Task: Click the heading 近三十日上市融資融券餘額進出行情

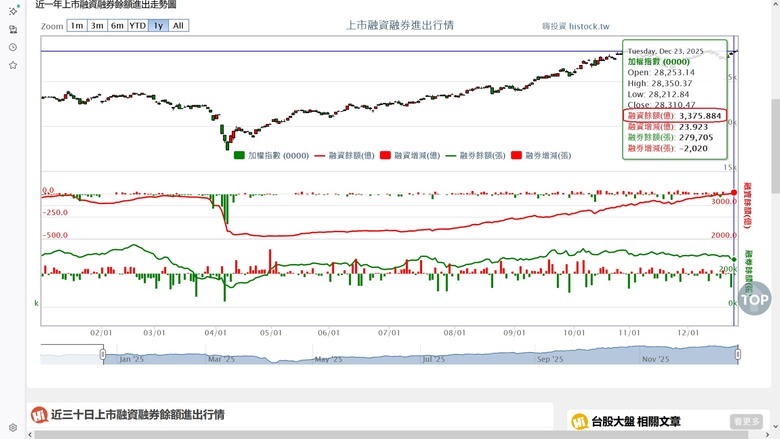Action: coord(138,415)
